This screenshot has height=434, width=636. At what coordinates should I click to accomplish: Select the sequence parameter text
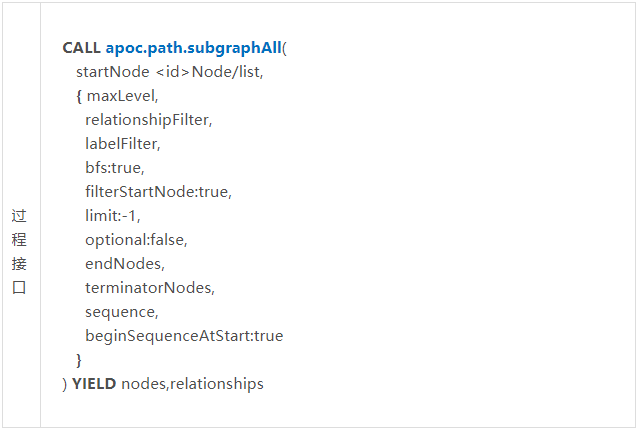122,312
